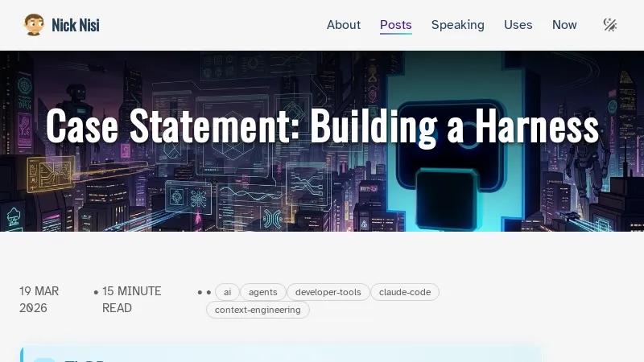Image resolution: width=644 pixels, height=362 pixels.
Task: Navigate to the Uses page
Action: coord(518,25)
